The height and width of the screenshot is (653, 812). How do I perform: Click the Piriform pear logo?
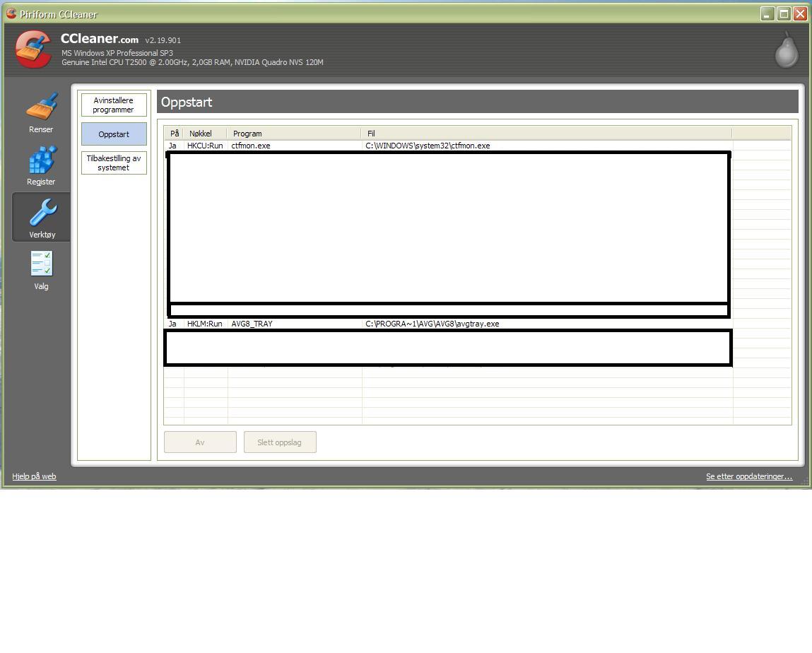click(786, 49)
